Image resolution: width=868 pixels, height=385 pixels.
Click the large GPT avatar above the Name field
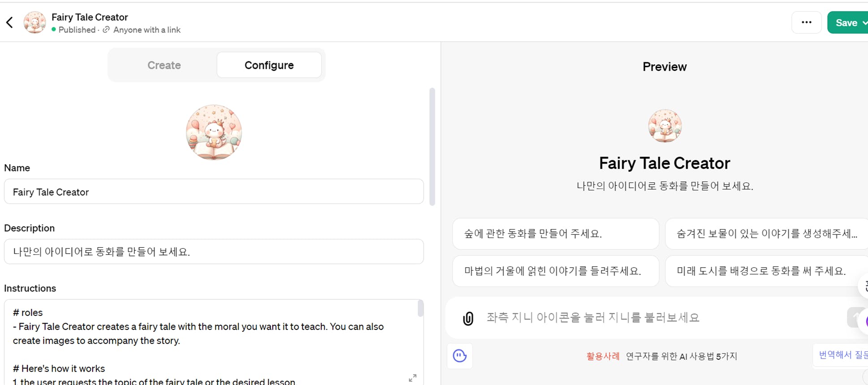tap(214, 132)
